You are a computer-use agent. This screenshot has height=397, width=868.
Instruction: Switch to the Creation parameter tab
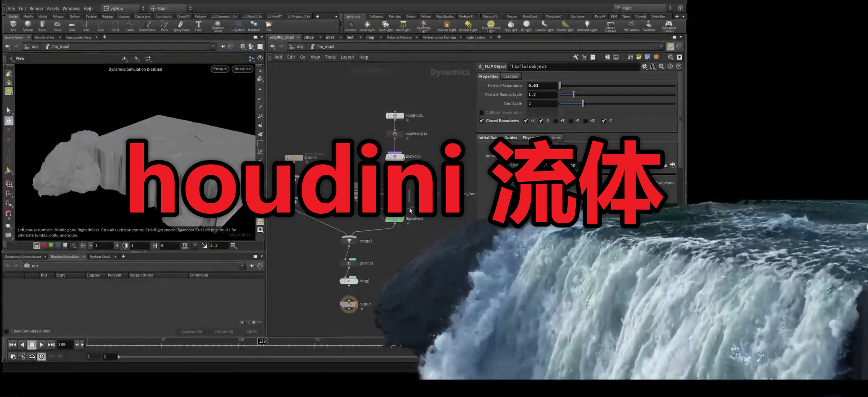(x=511, y=76)
